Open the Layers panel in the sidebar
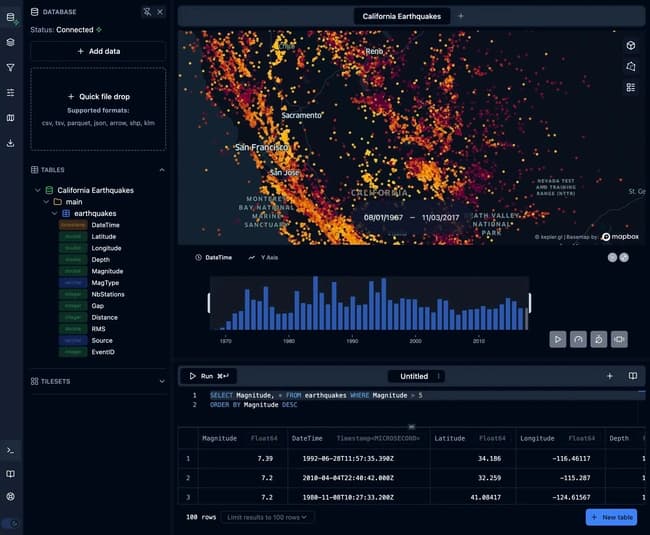 (10, 42)
